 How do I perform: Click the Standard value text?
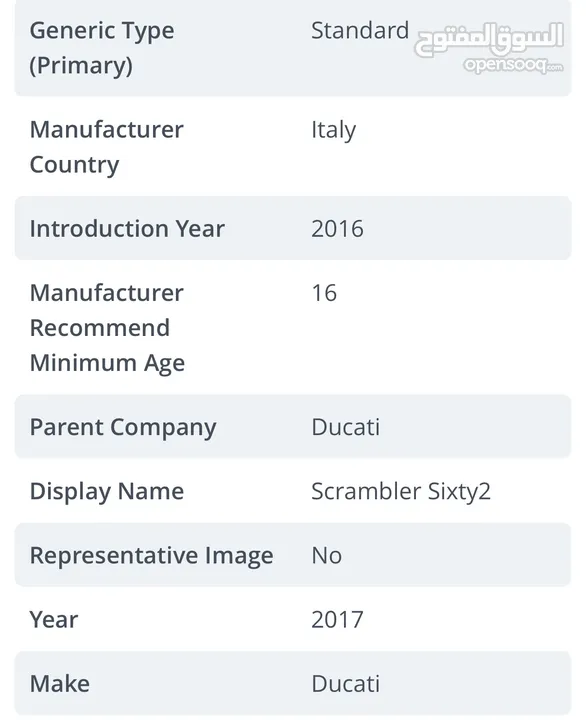pyautogui.click(x=360, y=31)
